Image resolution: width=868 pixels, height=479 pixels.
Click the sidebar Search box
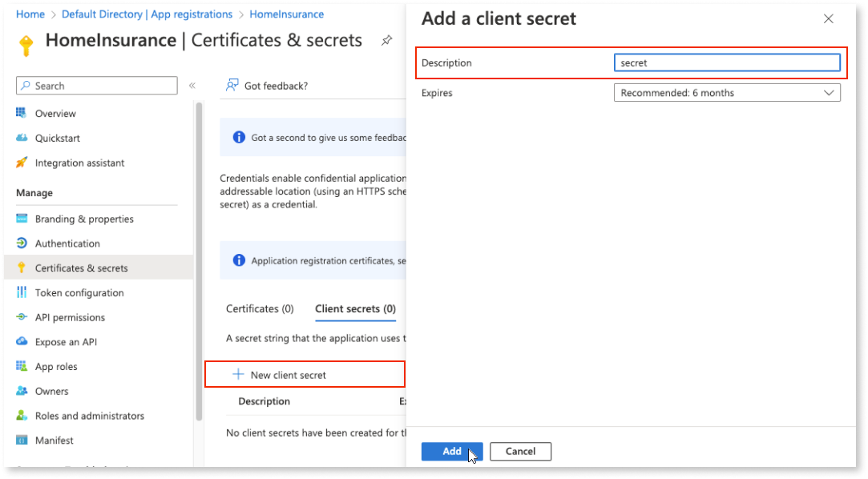tap(96, 86)
